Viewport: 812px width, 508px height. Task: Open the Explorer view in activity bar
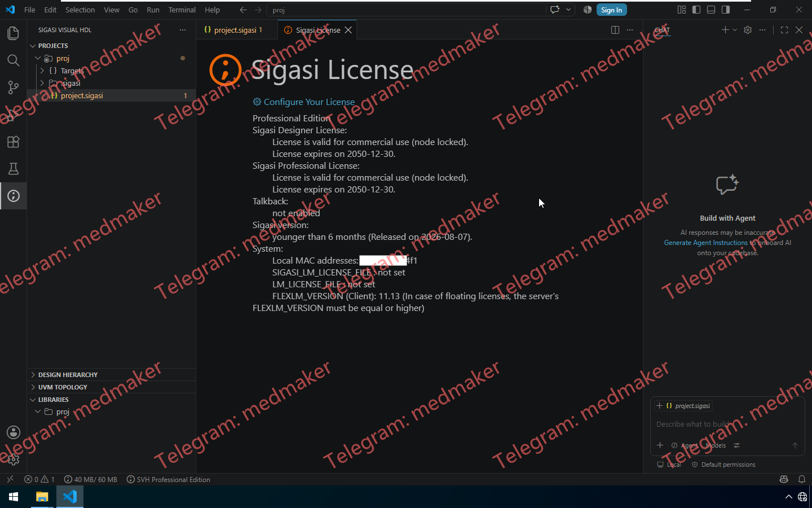tap(13, 33)
